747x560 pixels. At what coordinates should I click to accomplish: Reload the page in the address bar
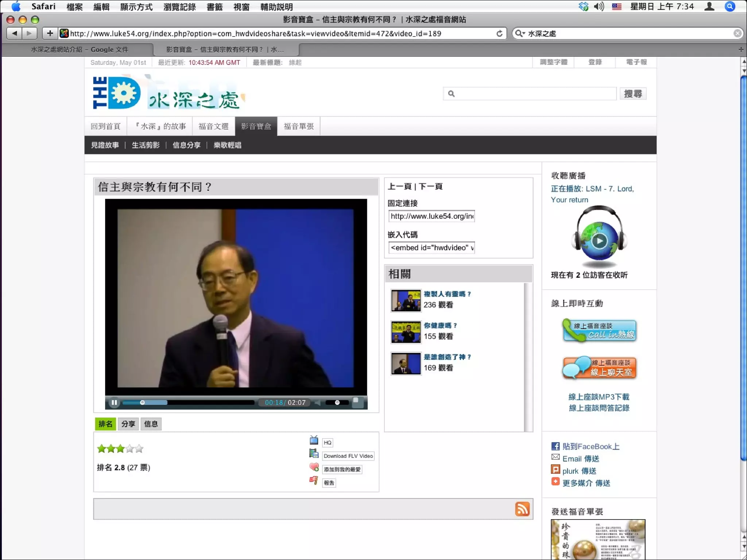(x=499, y=34)
